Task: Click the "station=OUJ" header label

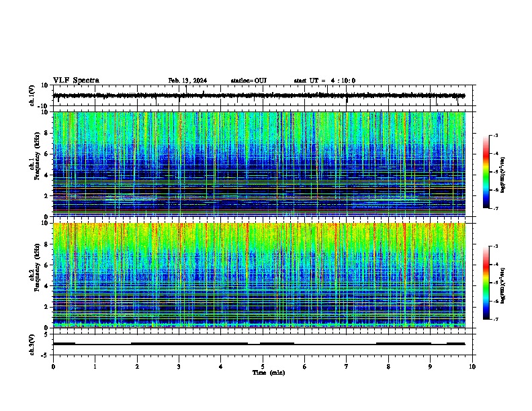Action: point(249,81)
